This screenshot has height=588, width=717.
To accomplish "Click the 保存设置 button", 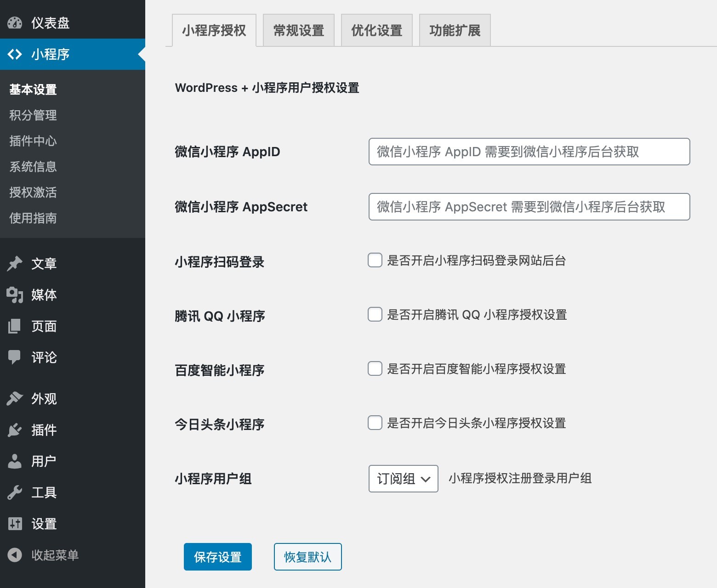I will click(x=218, y=557).
